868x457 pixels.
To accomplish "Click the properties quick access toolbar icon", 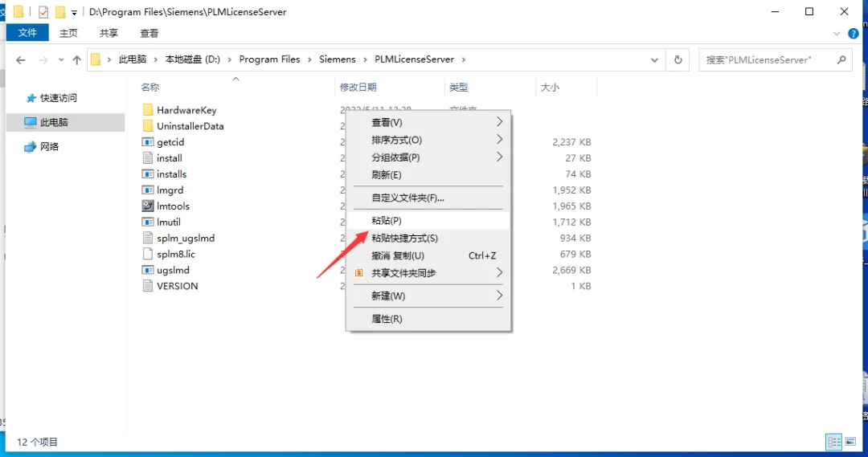I will [x=43, y=11].
